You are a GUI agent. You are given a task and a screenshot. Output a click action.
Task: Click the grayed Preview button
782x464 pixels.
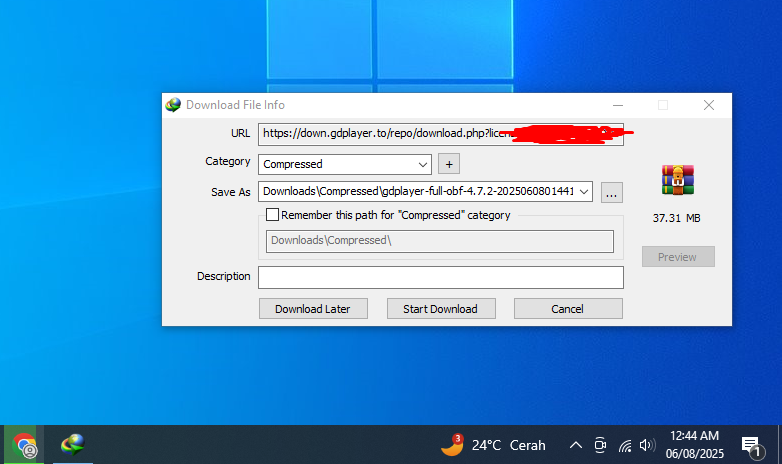click(x=678, y=256)
